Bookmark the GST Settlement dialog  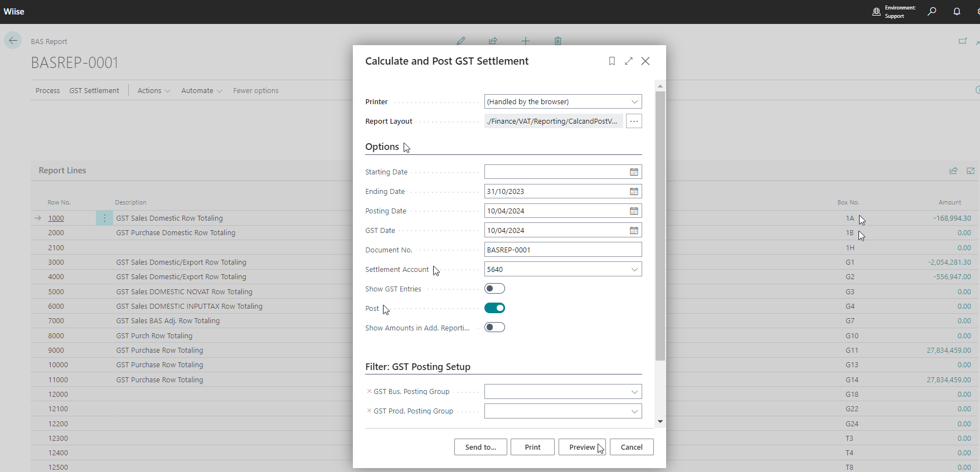coord(612,61)
